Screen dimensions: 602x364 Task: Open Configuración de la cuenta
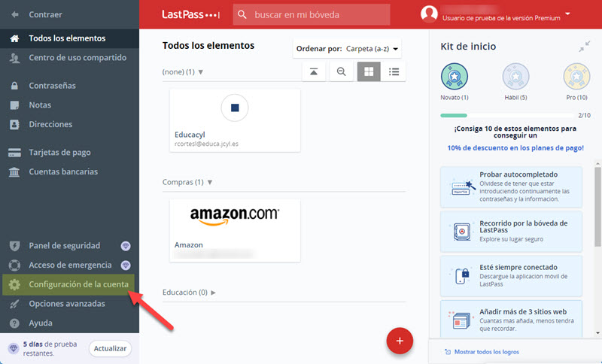(x=68, y=284)
